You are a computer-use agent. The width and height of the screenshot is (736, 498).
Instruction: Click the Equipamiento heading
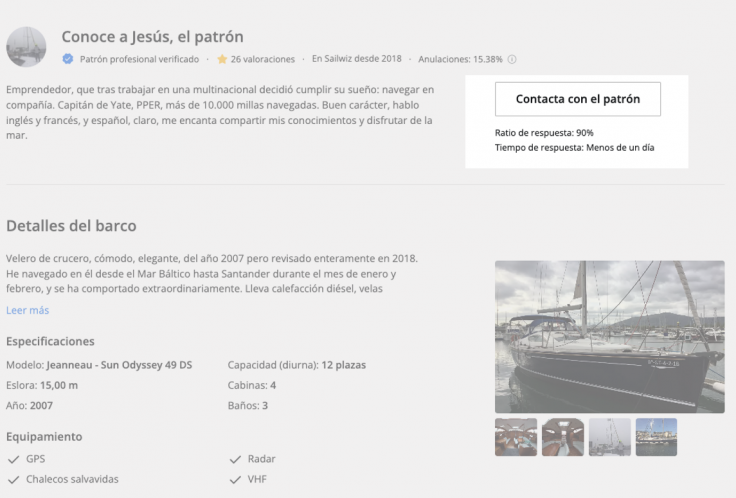[44, 437]
